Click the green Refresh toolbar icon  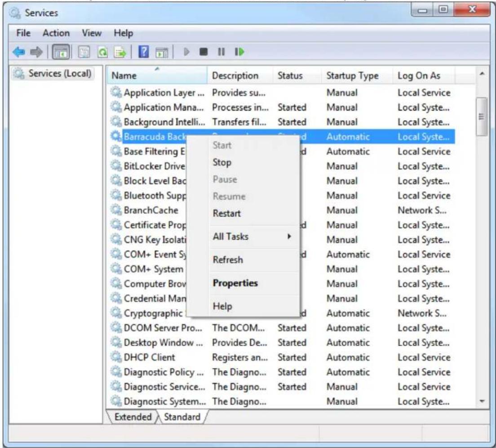[x=102, y=52]
